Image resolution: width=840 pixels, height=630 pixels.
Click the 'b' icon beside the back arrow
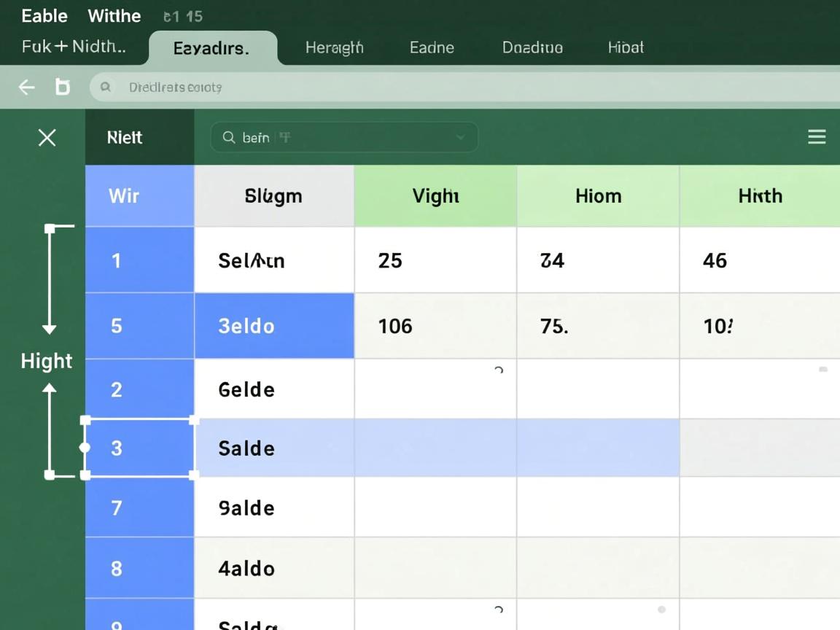63,87
